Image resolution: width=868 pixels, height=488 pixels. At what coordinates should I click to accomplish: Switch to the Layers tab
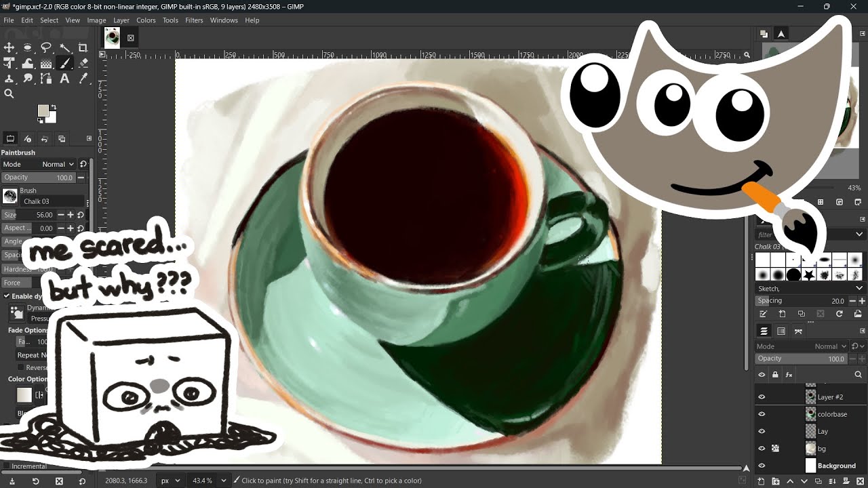pyautogui.click(x=764, y=331)
